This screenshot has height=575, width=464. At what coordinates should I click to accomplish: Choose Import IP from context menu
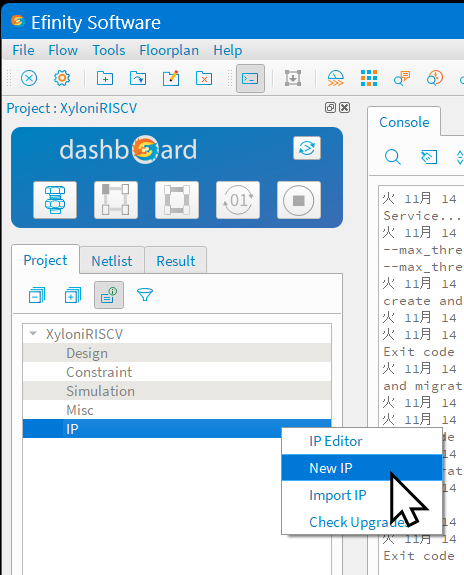click(362, 495)
